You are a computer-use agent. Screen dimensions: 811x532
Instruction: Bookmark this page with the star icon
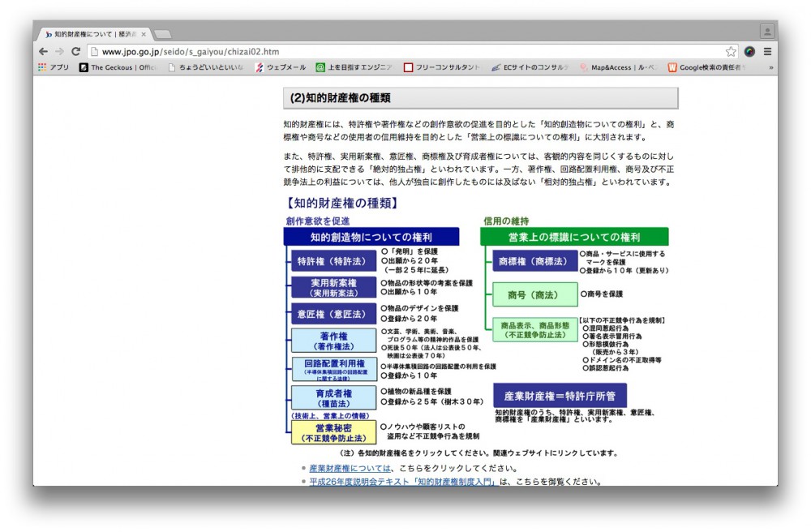coord(731,52)
